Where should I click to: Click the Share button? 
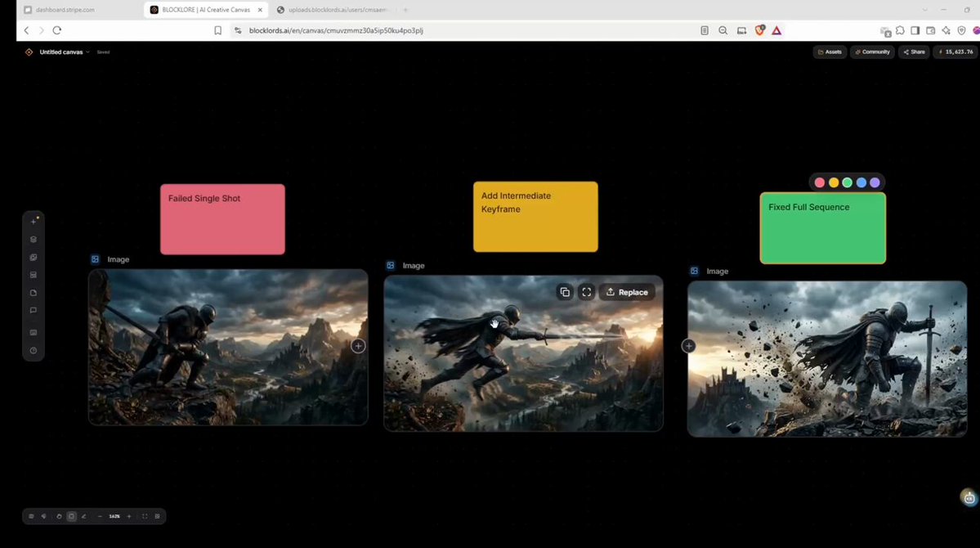pyautogui.click(x=915, y=52)
